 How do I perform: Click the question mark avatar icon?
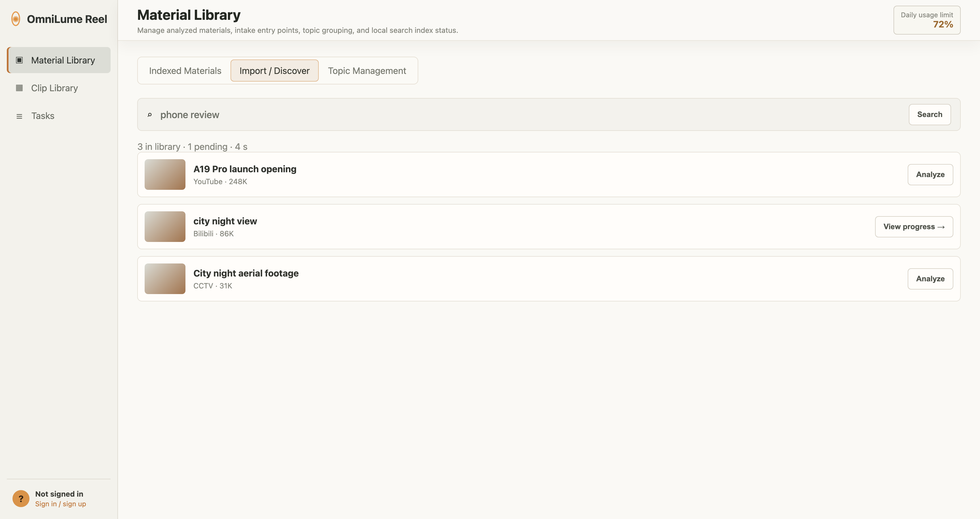tap(21, 499)
